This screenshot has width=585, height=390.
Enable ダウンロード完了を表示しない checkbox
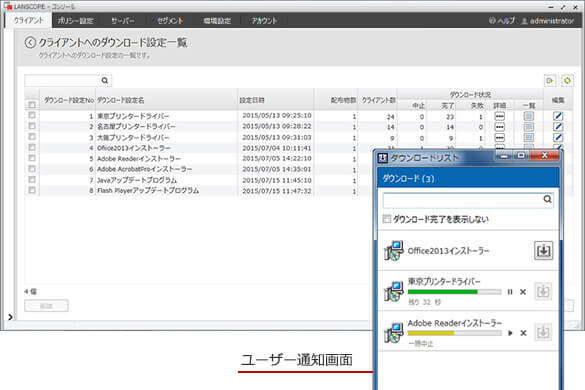click(387, 219)
